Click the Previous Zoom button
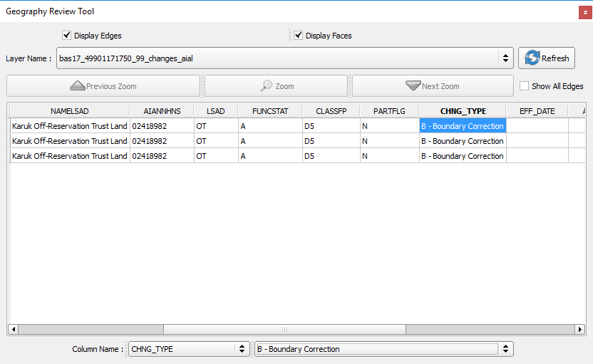This screenshot has width=593, height=364. tap(103, 85)
